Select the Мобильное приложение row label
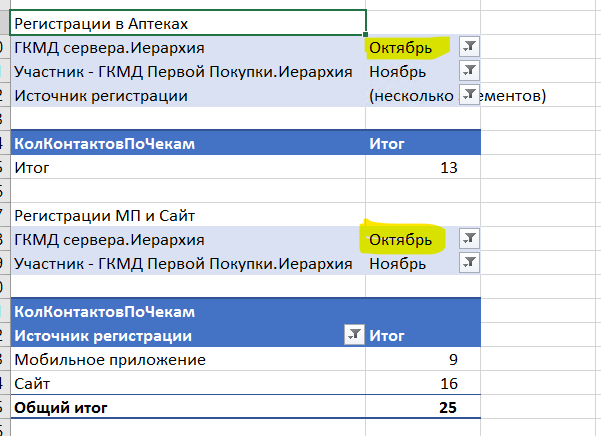 [110, 360]
